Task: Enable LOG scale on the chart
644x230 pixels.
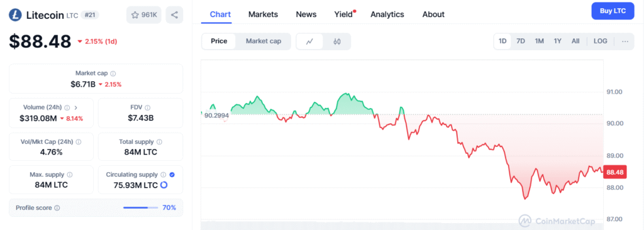Action: coord(601,41)
